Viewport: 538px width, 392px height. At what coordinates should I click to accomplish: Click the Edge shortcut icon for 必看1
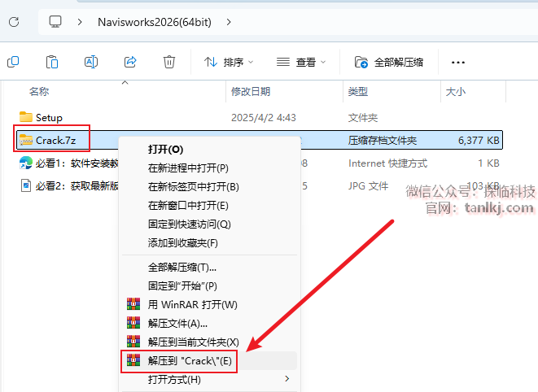click(x=26, y=163)
